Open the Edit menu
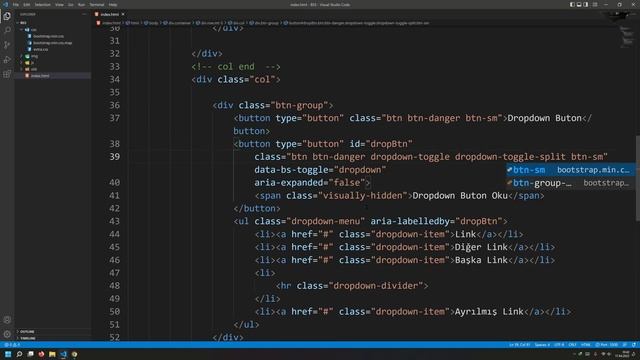Screen dimensions: 640x360 27,4
